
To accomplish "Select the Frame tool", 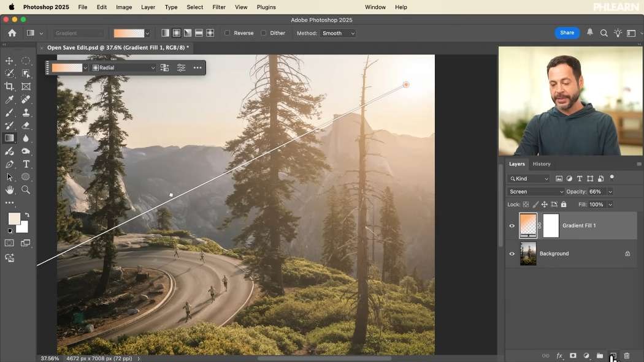I will (26, 86).
